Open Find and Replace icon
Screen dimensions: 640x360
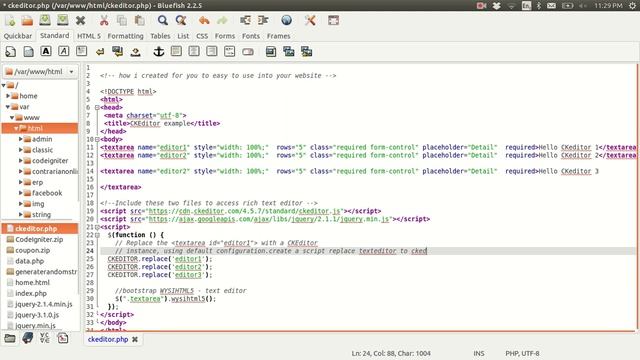(180, 20)
